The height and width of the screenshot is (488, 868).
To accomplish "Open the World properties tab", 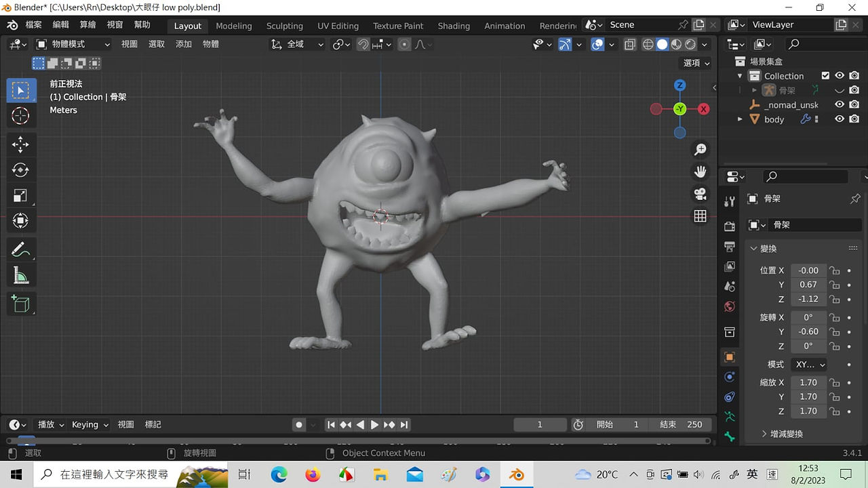I will point(730,307).
